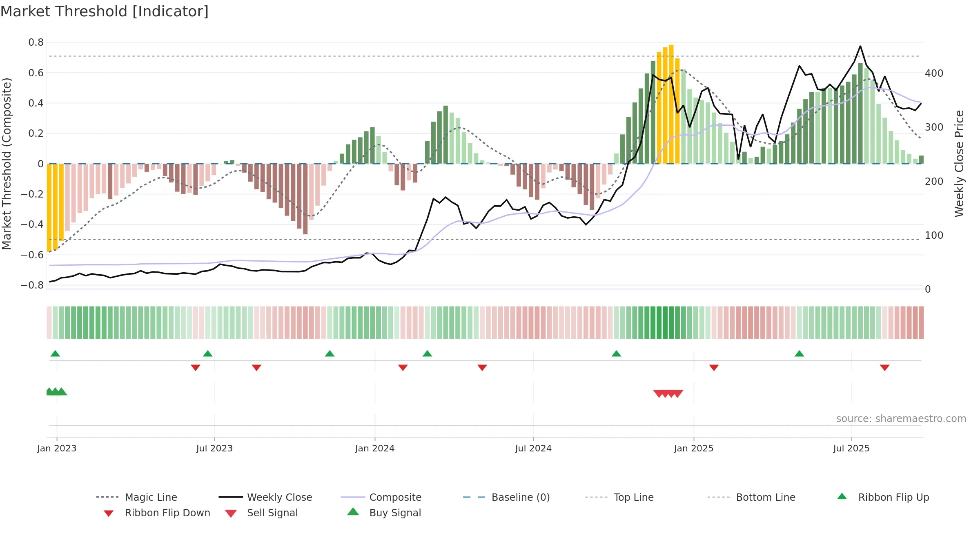Click the red sell signal cluster before Jan 2025
Image resolution: width=980 pixels, height=551 pixels.
668,394
